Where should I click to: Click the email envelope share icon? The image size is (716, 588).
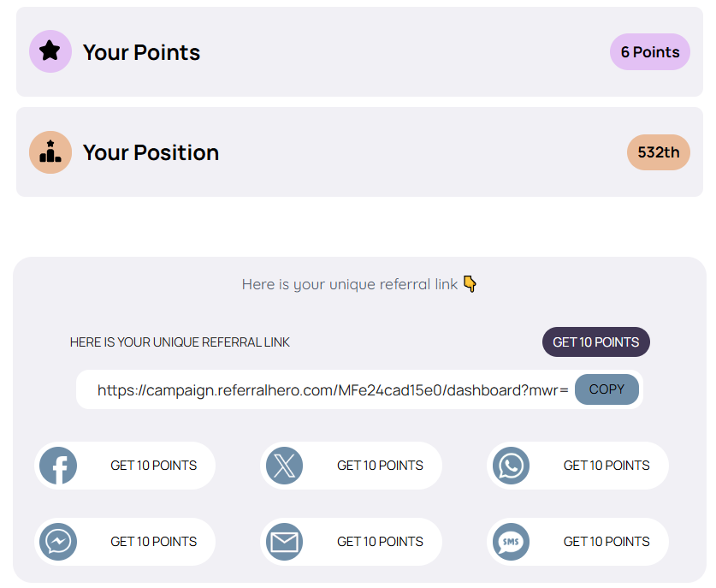(x=284, y=542)
